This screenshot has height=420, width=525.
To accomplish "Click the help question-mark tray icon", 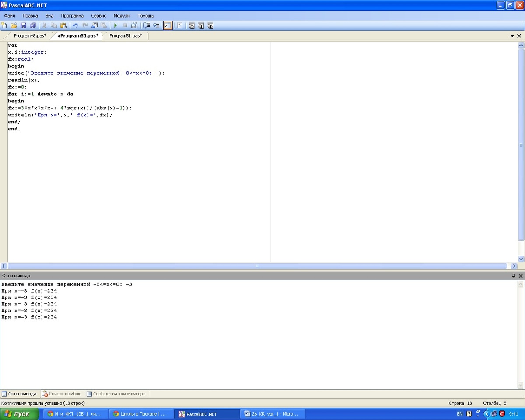I will [469, 414].
